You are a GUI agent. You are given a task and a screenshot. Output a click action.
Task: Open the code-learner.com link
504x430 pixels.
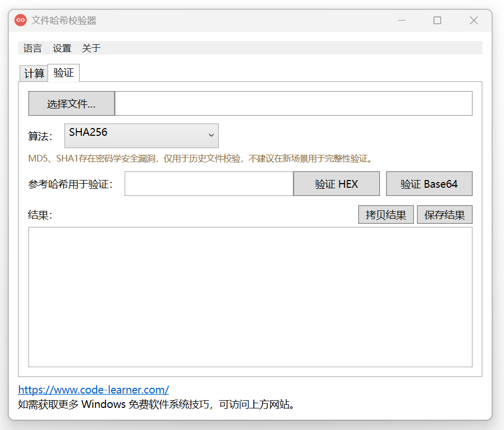click(94, 389)
